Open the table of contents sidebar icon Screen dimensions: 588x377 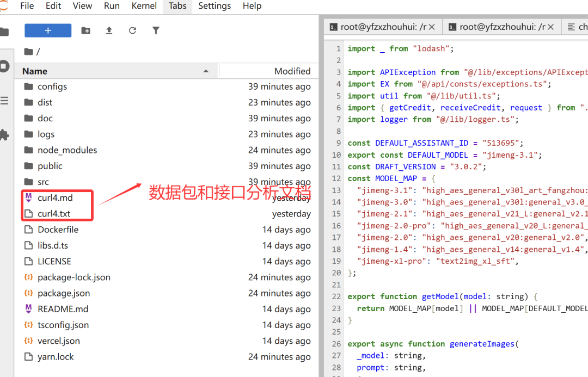click(4, 101)
